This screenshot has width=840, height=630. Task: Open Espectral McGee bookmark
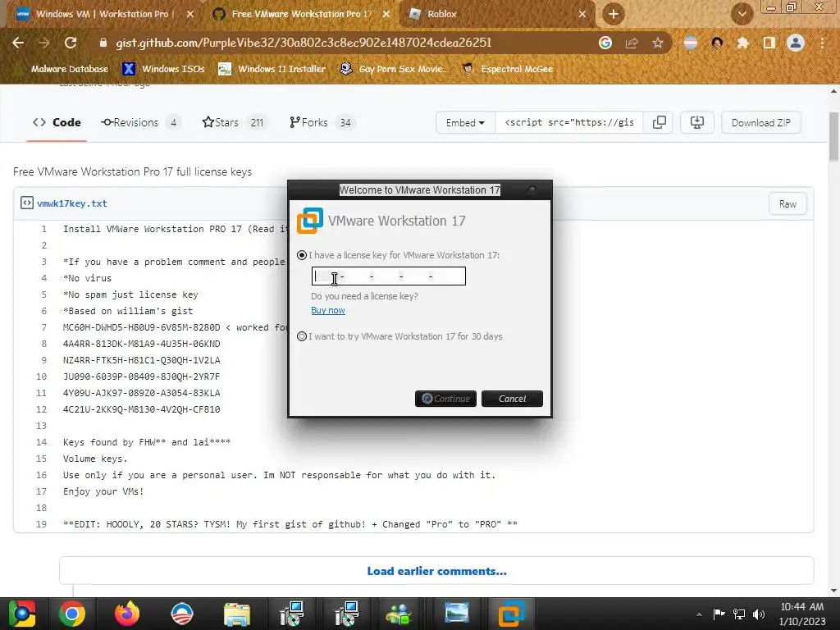point(508,69)
